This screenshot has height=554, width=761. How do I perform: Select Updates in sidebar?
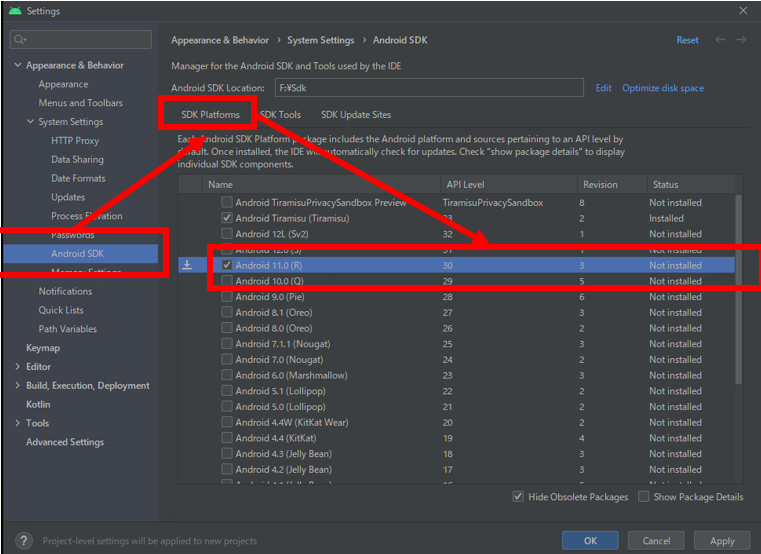68,197
